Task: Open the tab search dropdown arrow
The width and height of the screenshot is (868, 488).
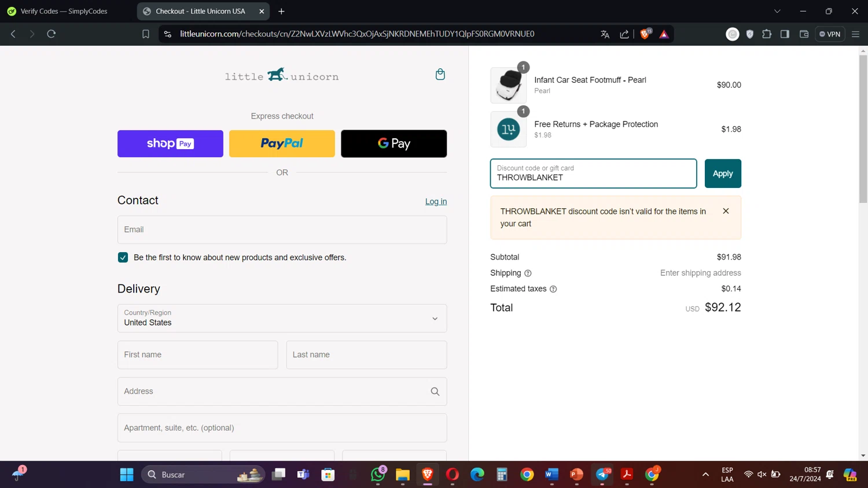Action: 777,11
